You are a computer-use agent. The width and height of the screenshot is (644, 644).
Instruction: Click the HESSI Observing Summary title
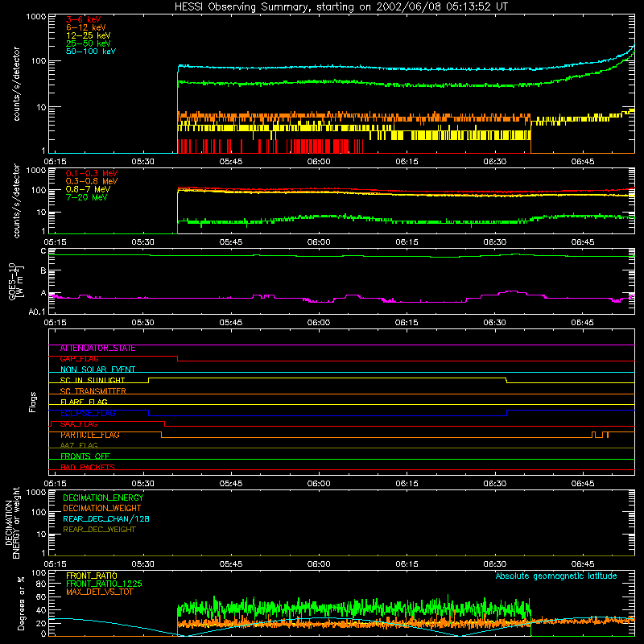341,7
